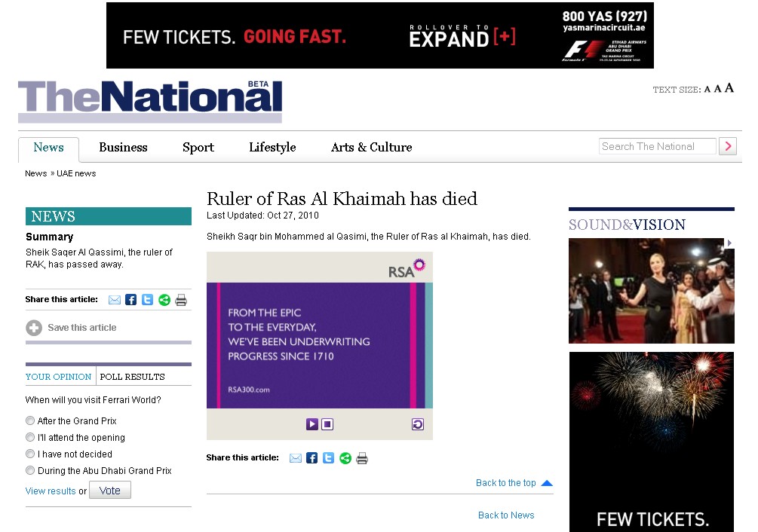Click The National logo
758x532 pixels.
pyautogui.click(x=150, y=100)
